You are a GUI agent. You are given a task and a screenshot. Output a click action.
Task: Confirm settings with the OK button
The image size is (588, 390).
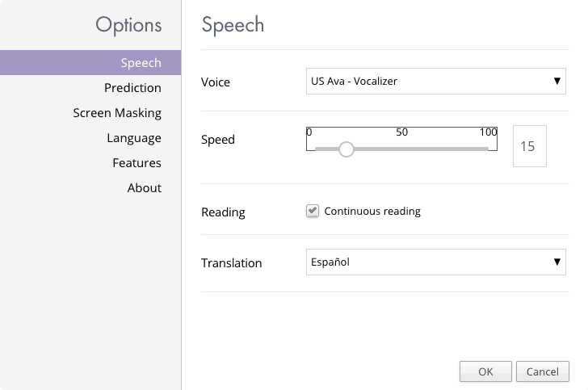tap(485, 371)
